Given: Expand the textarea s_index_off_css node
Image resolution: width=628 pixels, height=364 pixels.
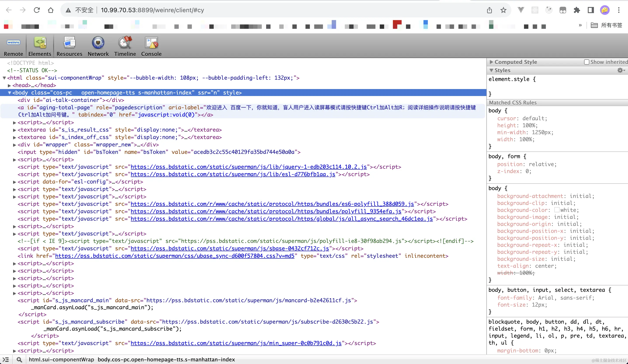Looking at the screenshot, I should tap(14, 137).
